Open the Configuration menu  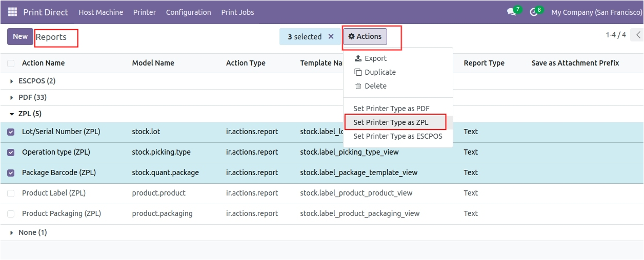point(189,12)
